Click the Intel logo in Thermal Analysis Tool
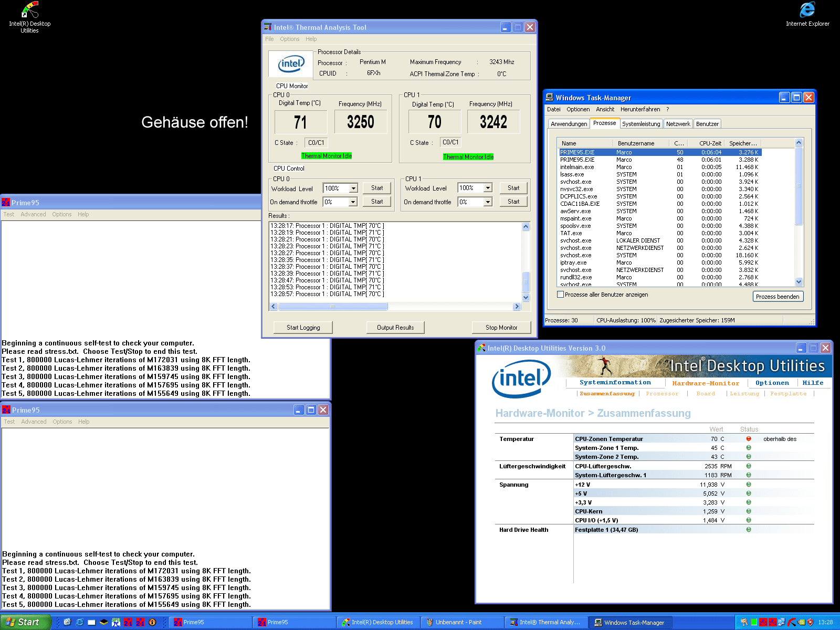The width and height of the screenshot is (840, 630). pos(291,64)
